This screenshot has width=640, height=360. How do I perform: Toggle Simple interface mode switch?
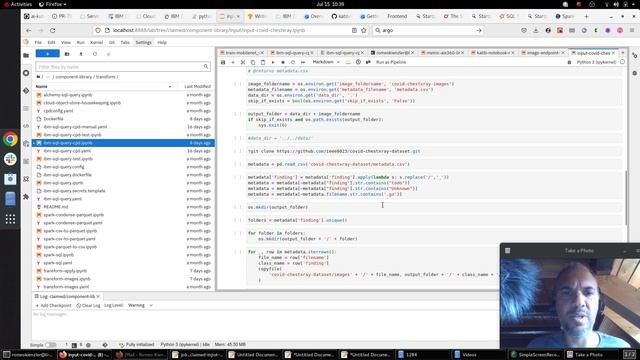click(x=51, y=345)
